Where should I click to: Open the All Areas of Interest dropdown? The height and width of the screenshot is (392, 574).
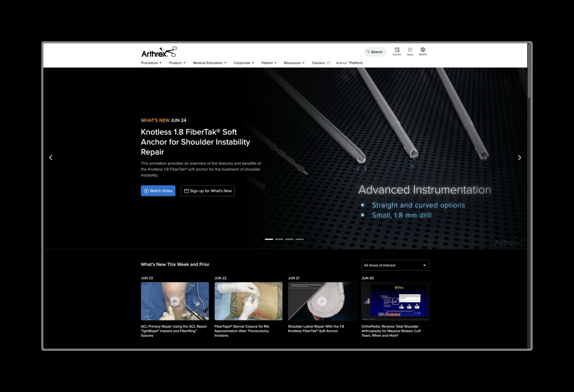point(396,265)
